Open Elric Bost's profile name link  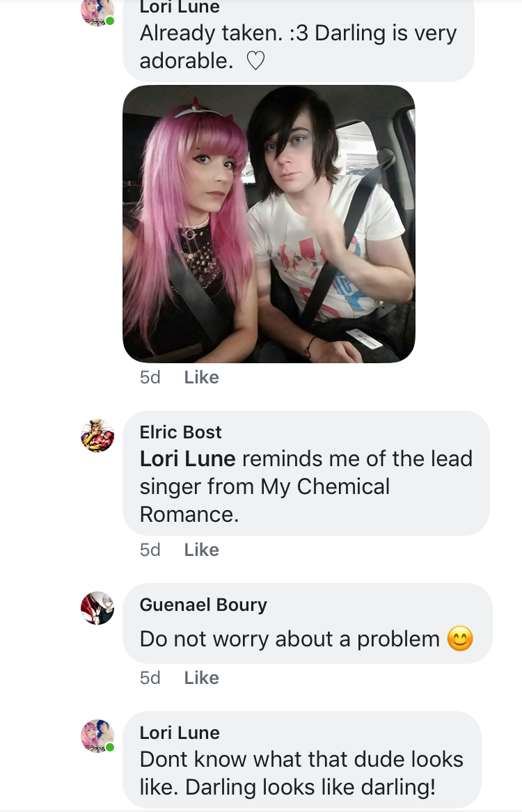coord(180,432)
